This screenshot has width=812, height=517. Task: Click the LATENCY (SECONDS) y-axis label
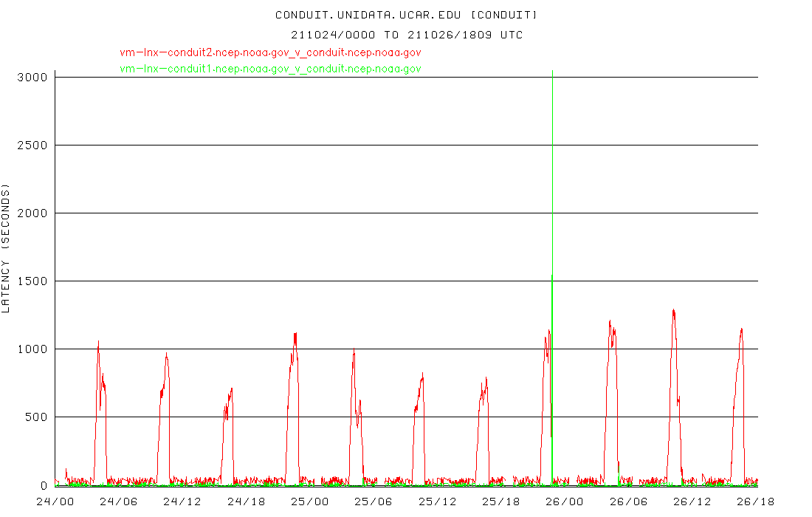click(x=7, y=250)
